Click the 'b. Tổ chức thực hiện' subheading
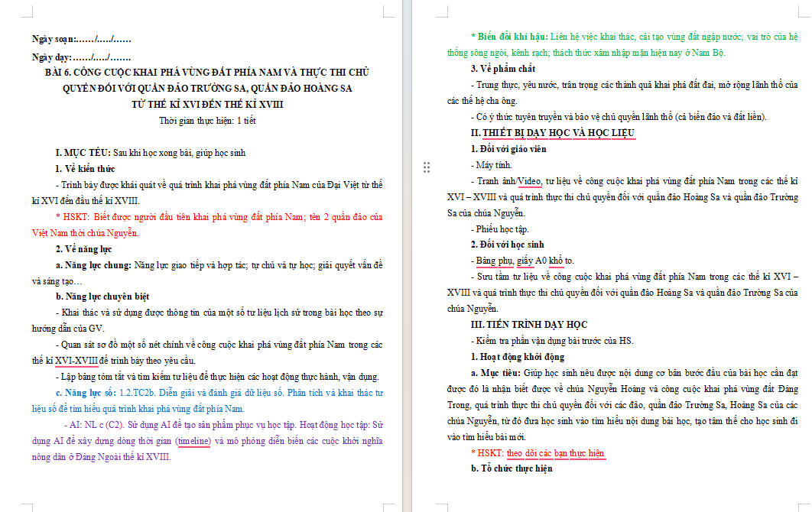Viewport: 812px width, 512px height. [512, 468]
